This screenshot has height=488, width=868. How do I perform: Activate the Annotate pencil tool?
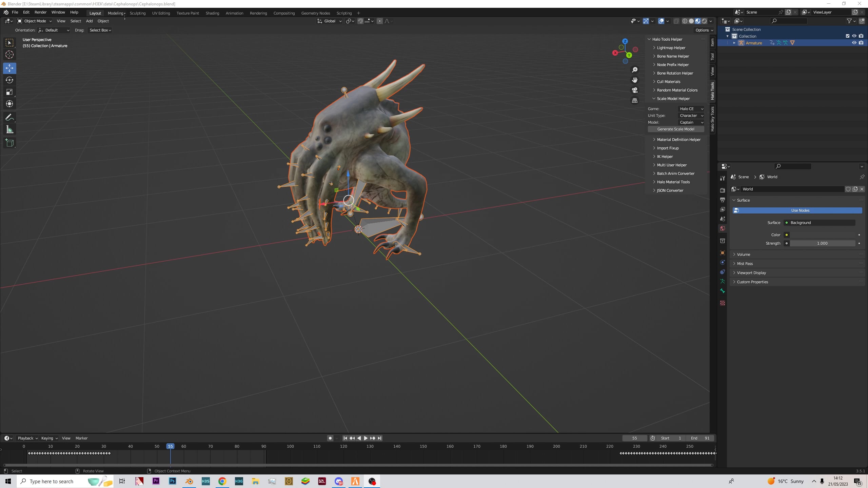click(x=9, y=118)
